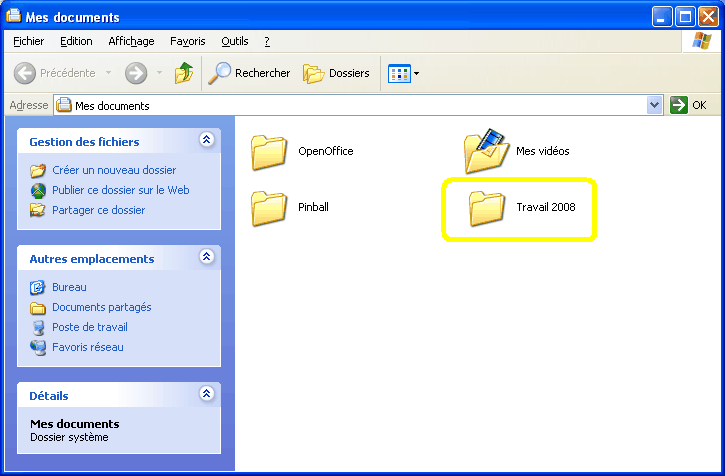Open the view mode (Affichages) button
Screen dimensions: 725x476
coord(399,73)
